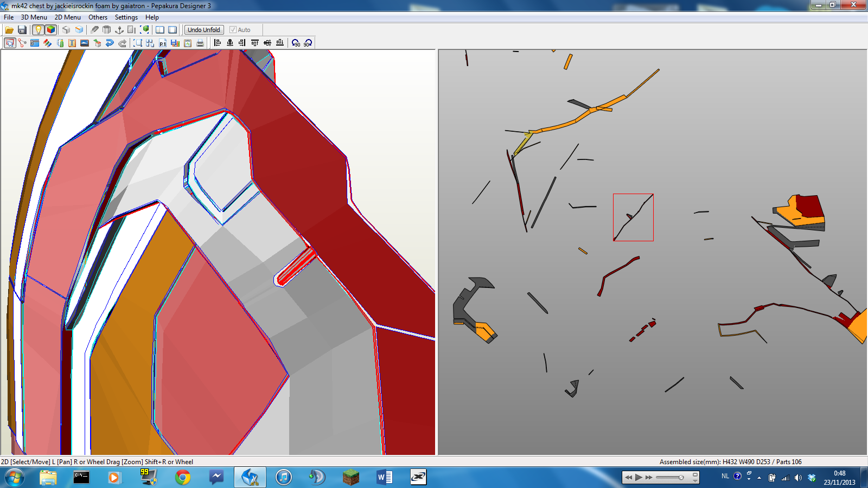This screenshot has height=488, width=868.
Task: Click the insert image picture icon
Action: click(x=85, y=43)
